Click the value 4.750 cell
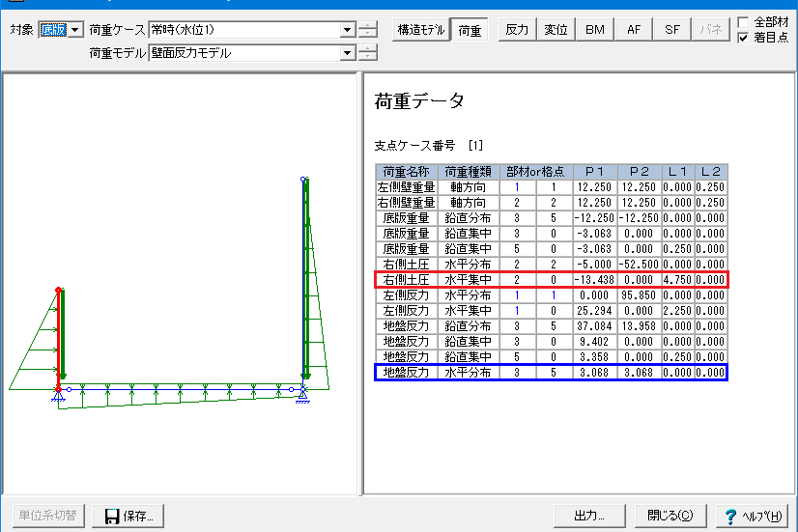This screenshot has height=532, width=798. click(x=677, y=280)
